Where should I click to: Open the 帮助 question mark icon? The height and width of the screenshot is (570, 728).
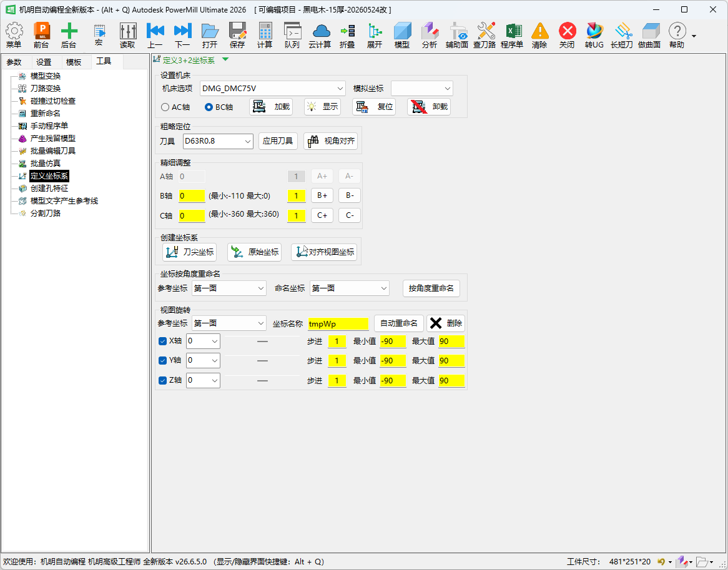pos(677,36)
